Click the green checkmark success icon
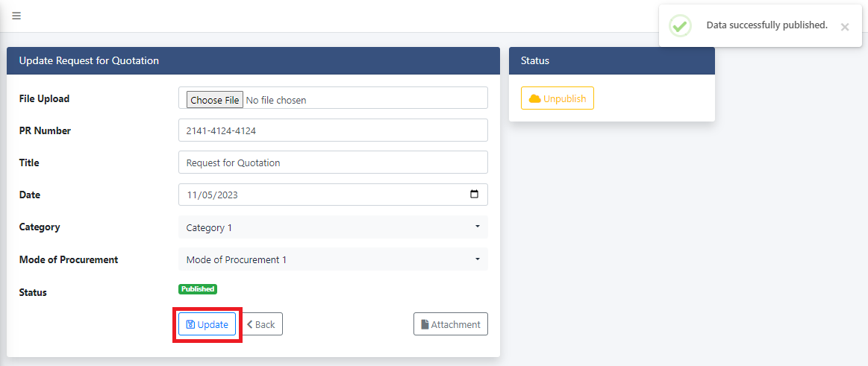 (x=681, y=25)
